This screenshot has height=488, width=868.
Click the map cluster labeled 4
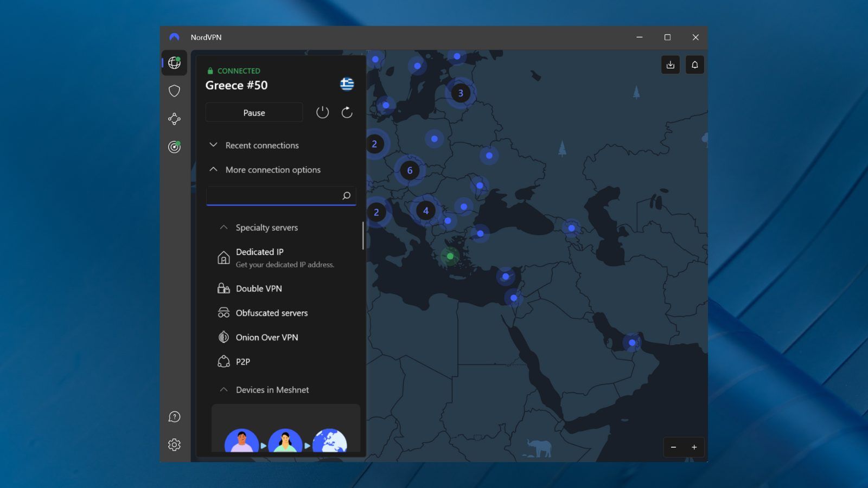click(426, 210)
